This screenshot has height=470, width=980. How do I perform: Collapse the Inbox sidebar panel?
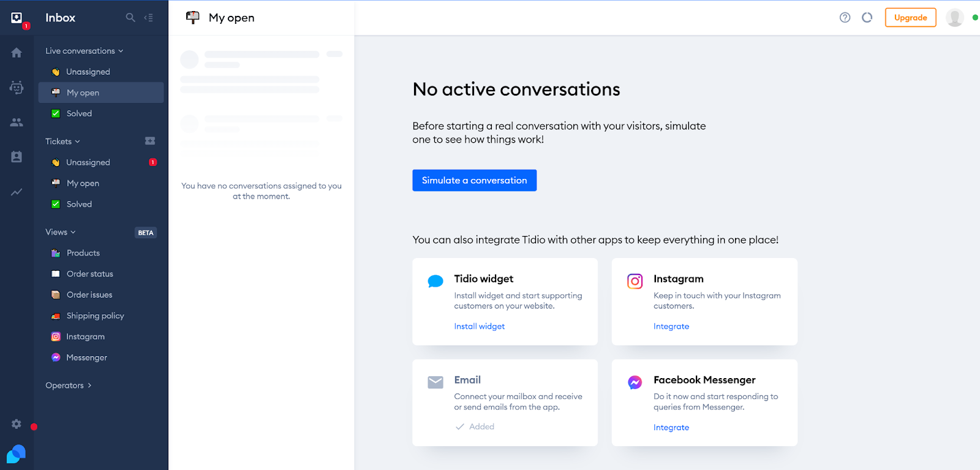tap(148, 18)
